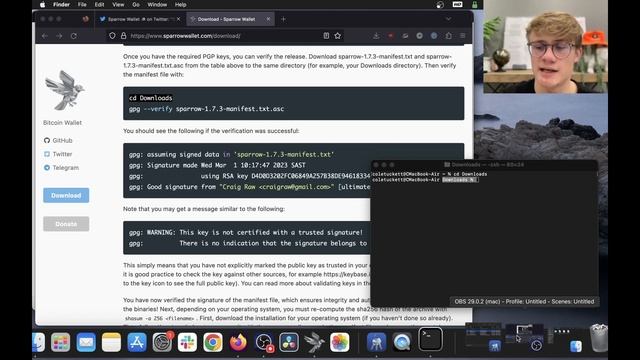Viewport: 640px width, 360px height.
Task: Open QuickTime Player from the Dock
Action: pos(402,342)
